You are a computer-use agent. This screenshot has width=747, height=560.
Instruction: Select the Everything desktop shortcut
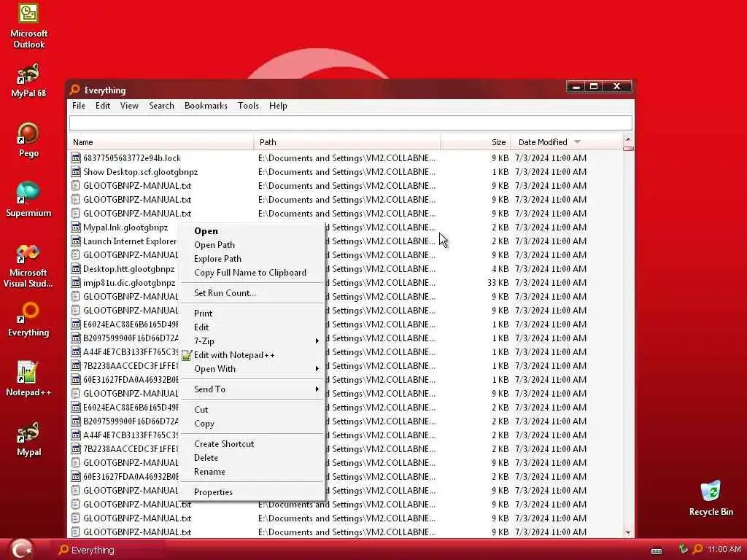click(28, 319)
